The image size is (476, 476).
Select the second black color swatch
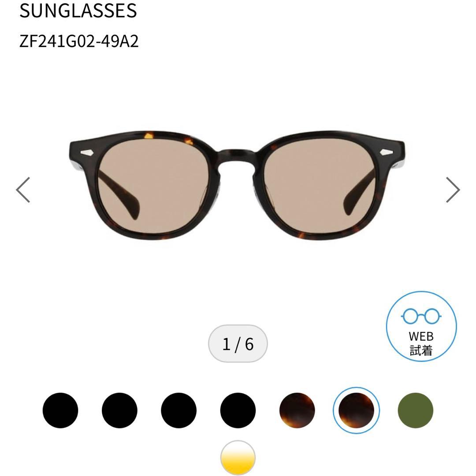119,410
